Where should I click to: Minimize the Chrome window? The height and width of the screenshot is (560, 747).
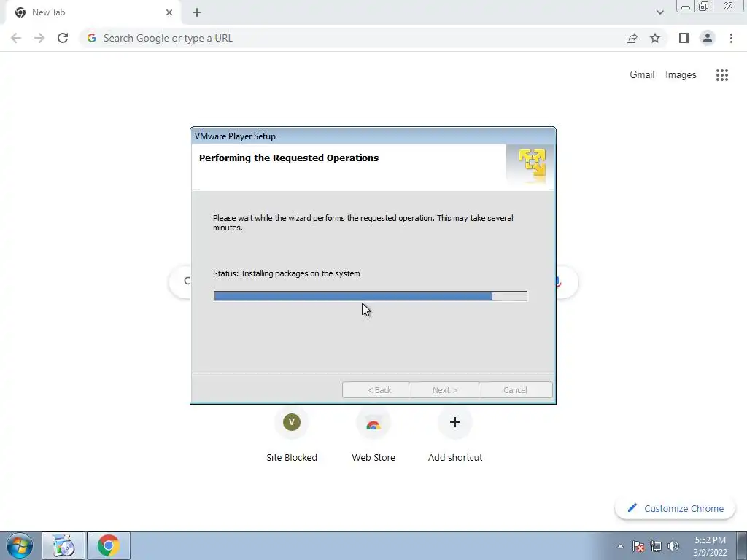coord(686,7)
